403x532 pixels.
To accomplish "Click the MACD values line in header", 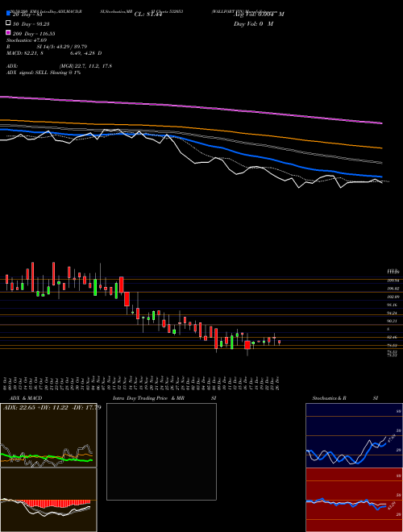I will [x=54, y=53].
